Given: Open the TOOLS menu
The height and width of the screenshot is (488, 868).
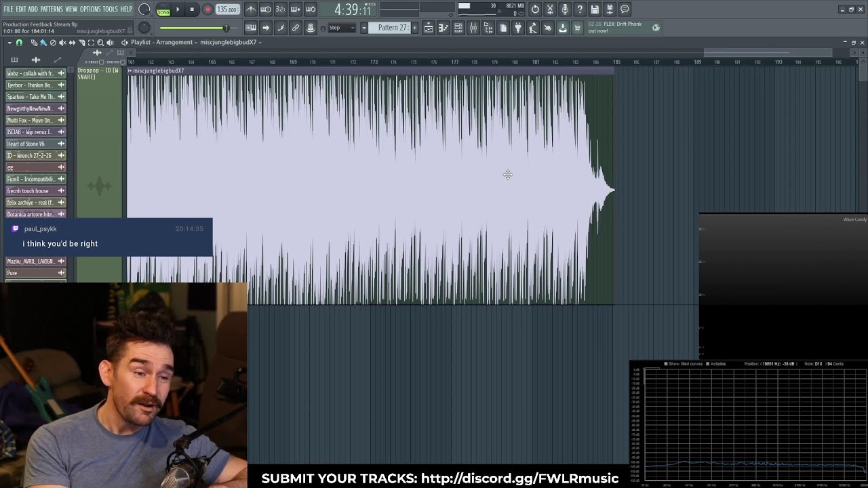Looking at the screenshot, I should point(110,9).
